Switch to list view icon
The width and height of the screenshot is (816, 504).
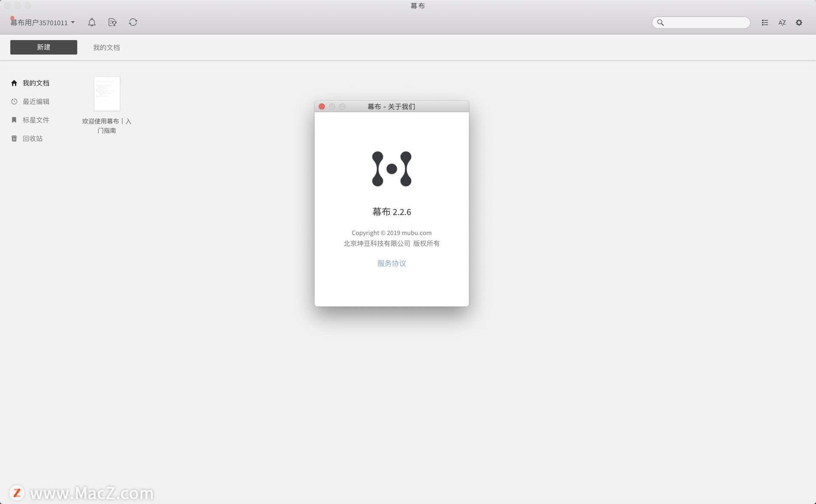click(x=765, y=23)
